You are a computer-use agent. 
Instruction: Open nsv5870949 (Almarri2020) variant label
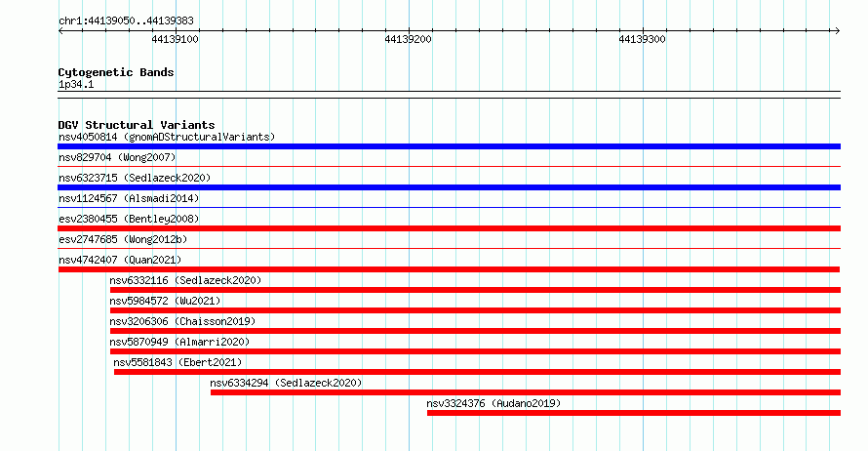coord(179,342)
